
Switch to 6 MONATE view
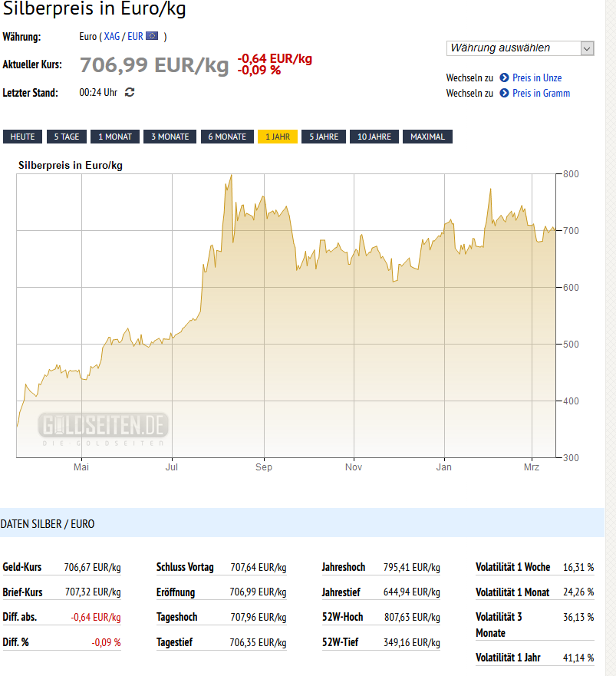[x=227, y=137]
